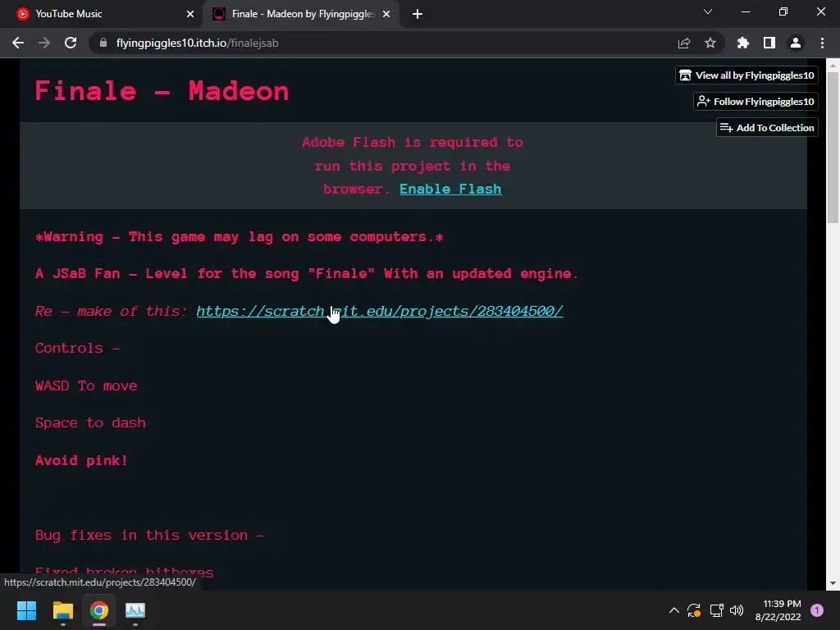840x630 pixels.
Task: Click the scrollbar up arrow
Action: coord(833,65)
